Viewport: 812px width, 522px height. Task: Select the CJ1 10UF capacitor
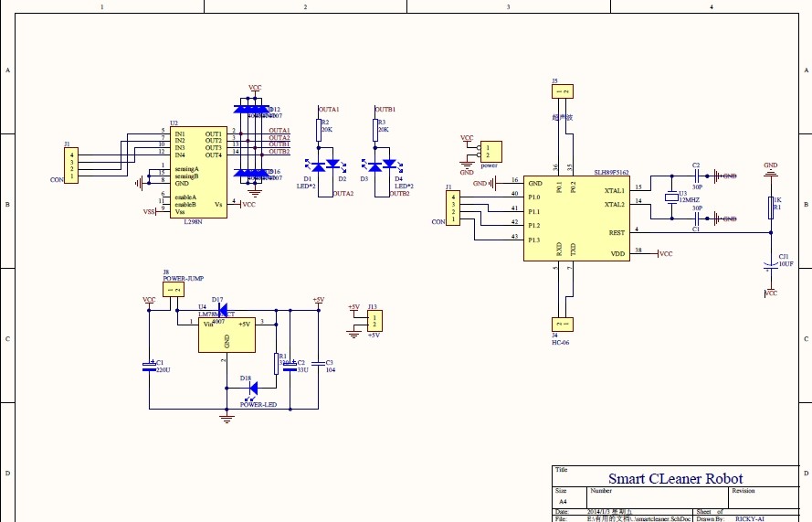click(x=770, y=266)
